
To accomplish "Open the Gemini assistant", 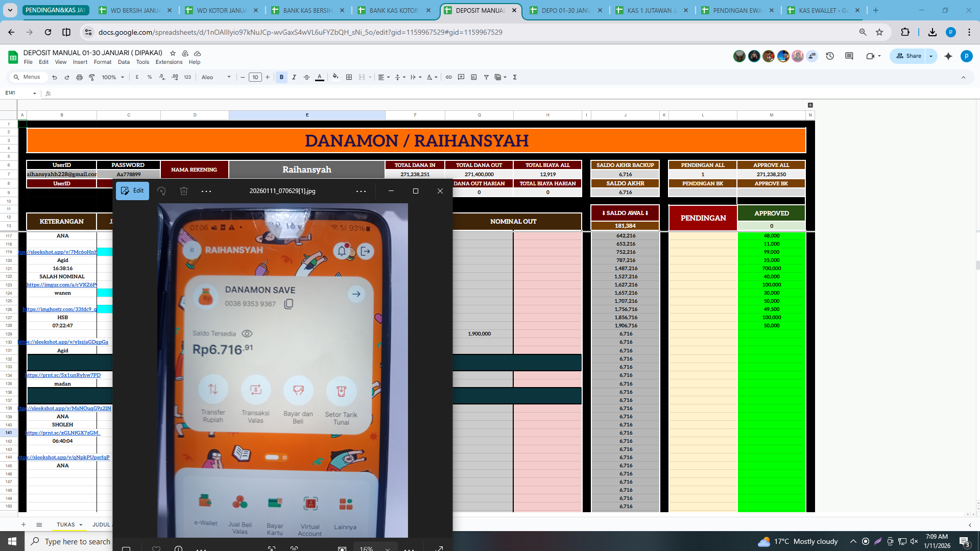I will click(x=948, y=56).
